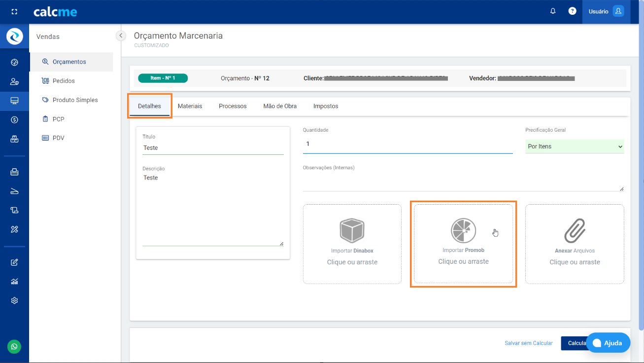Click the Importar Promob icon
This screenshot has height=363, width=644.
pyautogui.click(x=463, y=231)
